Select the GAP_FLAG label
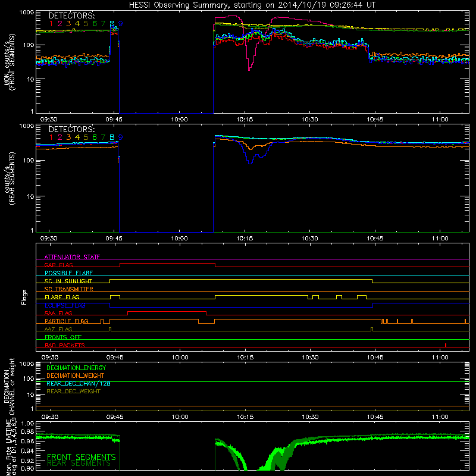This screenshot has height=476, width=476. click(x=58, y=265)
